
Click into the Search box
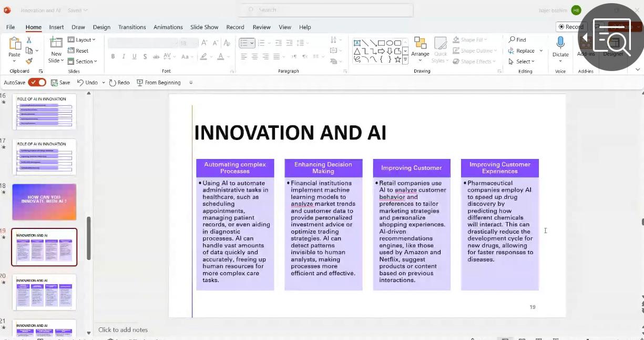click(326, 9)
